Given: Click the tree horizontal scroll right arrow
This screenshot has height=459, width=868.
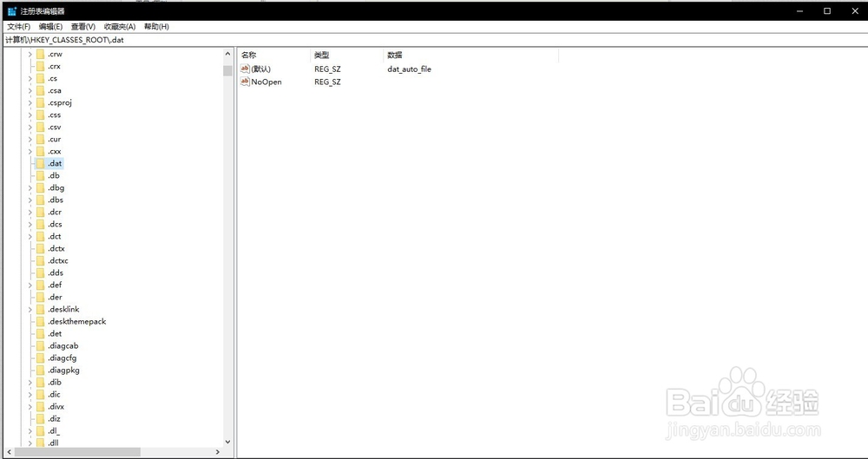Looking at the screenshot, I should 218,452.
